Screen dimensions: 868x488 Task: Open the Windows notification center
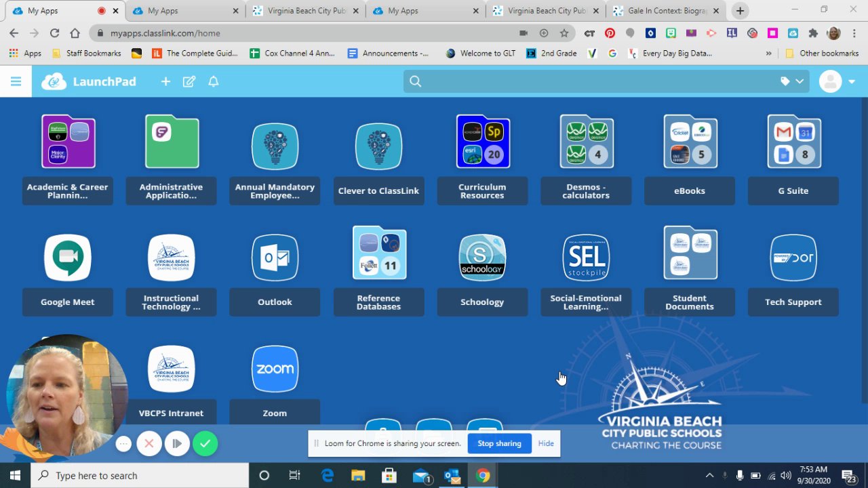(x=848, y=475)
